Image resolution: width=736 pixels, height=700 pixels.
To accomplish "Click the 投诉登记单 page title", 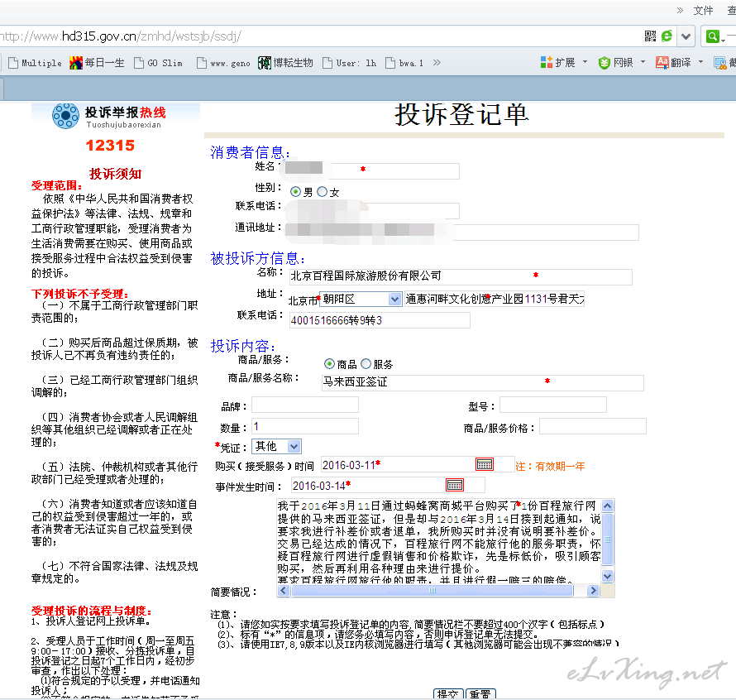I will pyautogui.click(x=462, y=116).
